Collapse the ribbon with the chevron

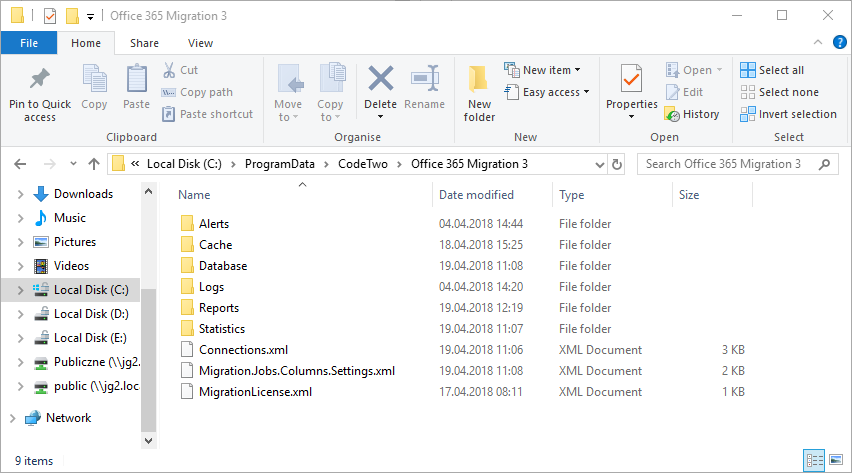[818, 42]
